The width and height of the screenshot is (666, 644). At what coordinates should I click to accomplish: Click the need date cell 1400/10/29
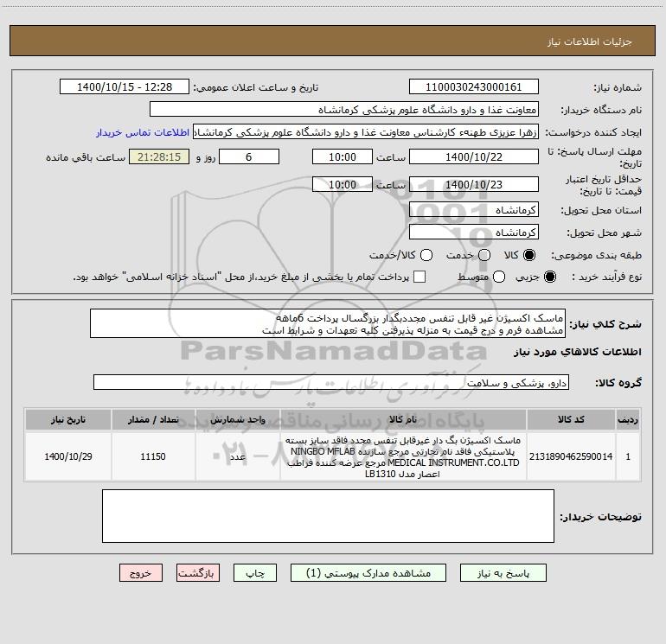(68, 456)
